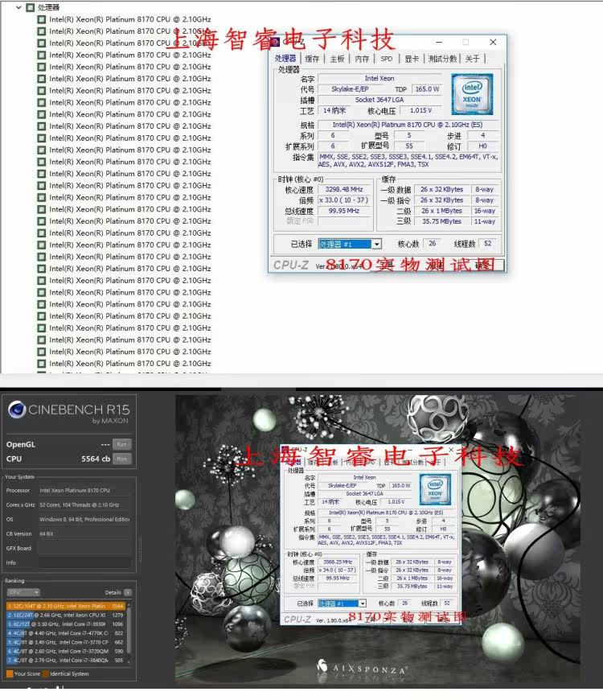This screenshot has width=603, height=700.
Task: Click the Cinebench rendered sphere scene image
Action: point(378,540)
